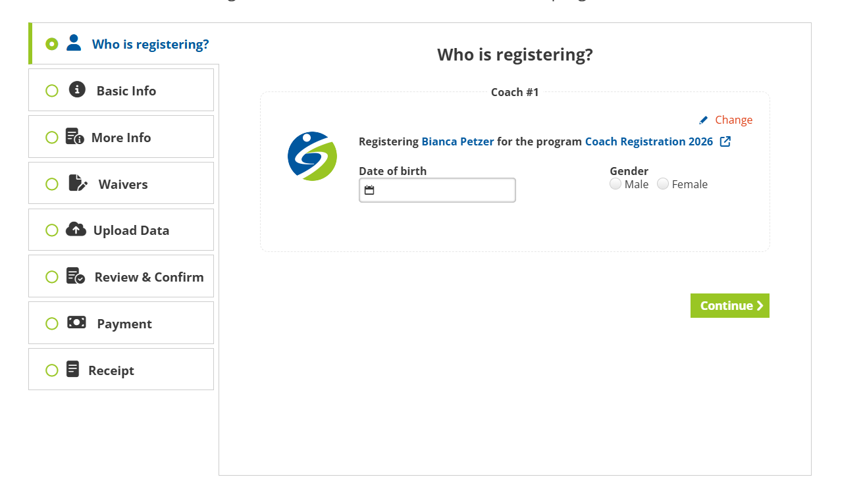Click the calendar icon in the date field
Viewport: 863px width, 504px height.
369,190
